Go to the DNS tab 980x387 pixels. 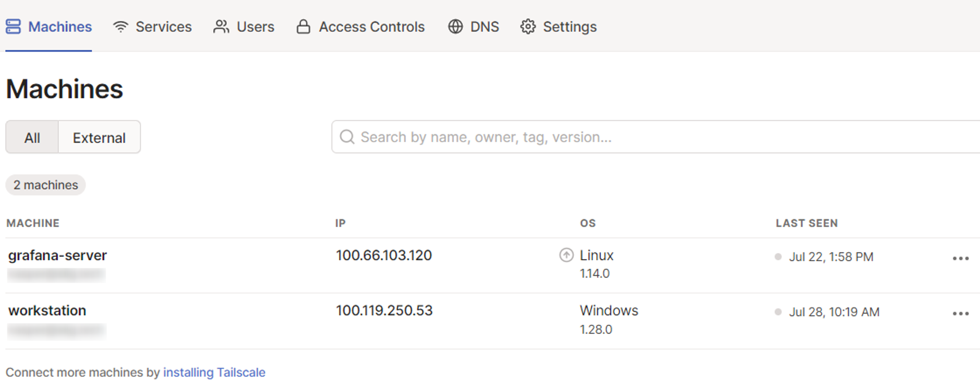pos(484,27)
